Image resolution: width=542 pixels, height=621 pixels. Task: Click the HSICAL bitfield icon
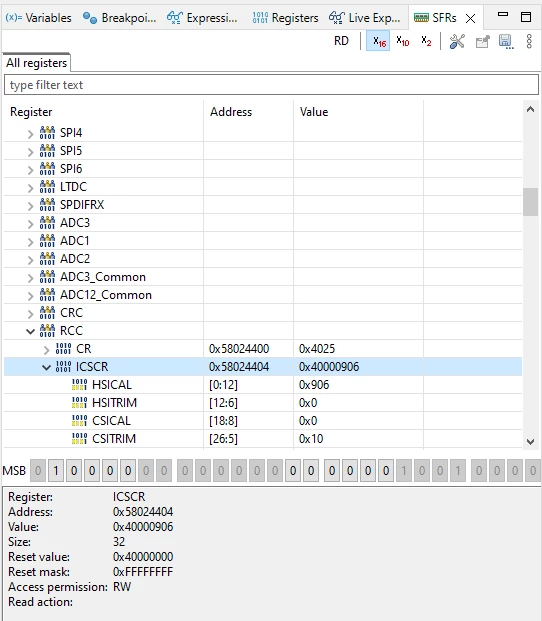click(79, 385)
